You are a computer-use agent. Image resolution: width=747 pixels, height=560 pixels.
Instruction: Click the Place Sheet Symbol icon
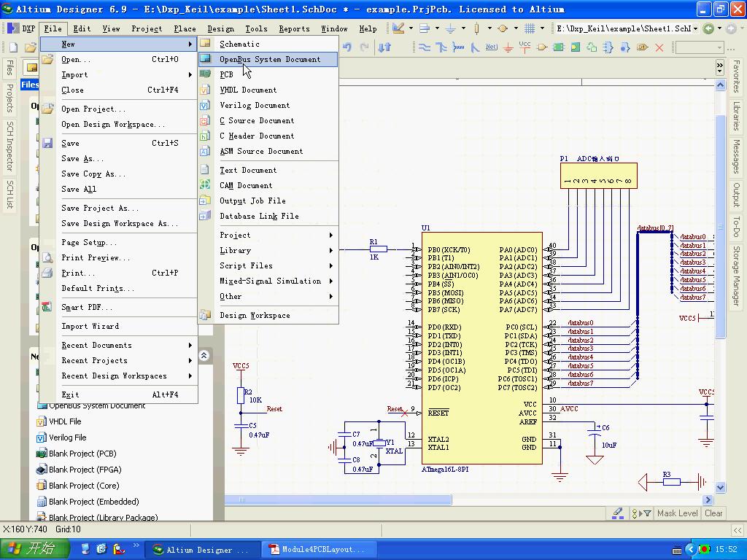[558, 47]
